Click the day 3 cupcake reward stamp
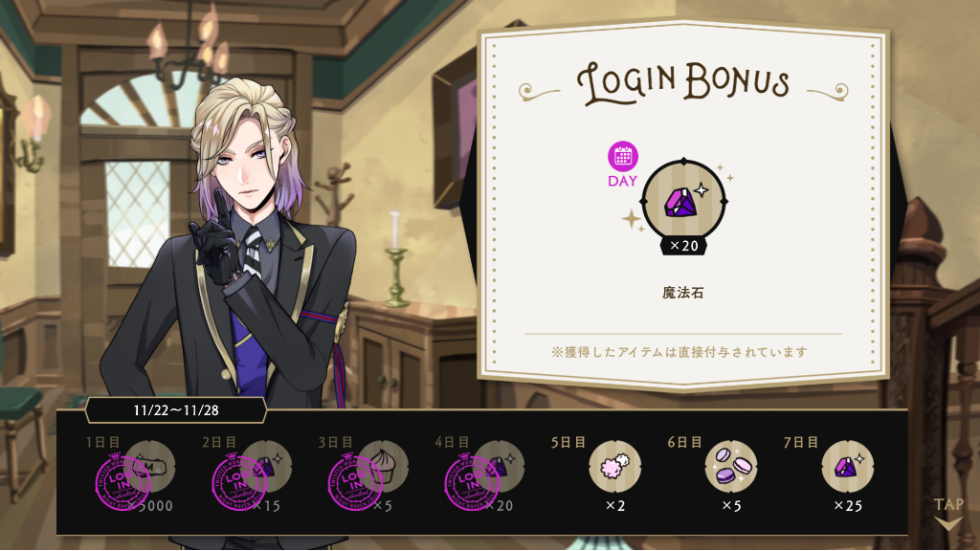The width and height of the screenshot is (980, 551). pyautogui.click(x=356, y=482)
